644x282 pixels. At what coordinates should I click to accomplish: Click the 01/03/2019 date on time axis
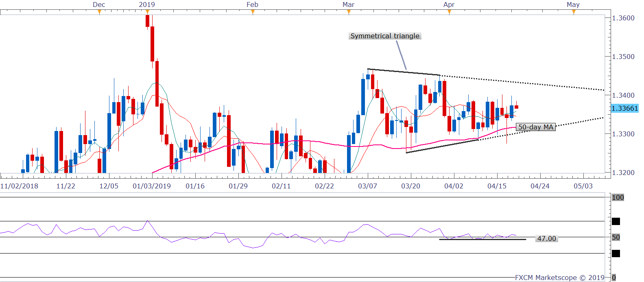(x=152, y=186)
